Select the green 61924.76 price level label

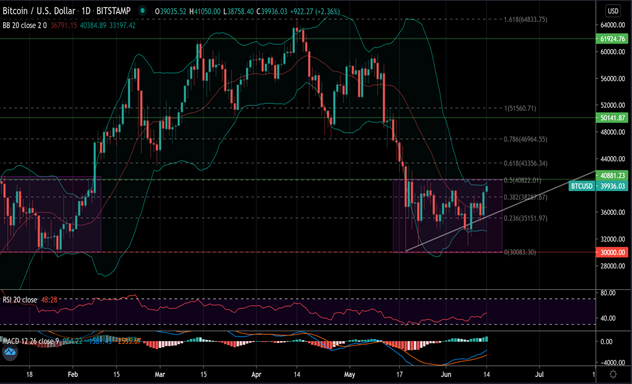click(x=612, y=39)
